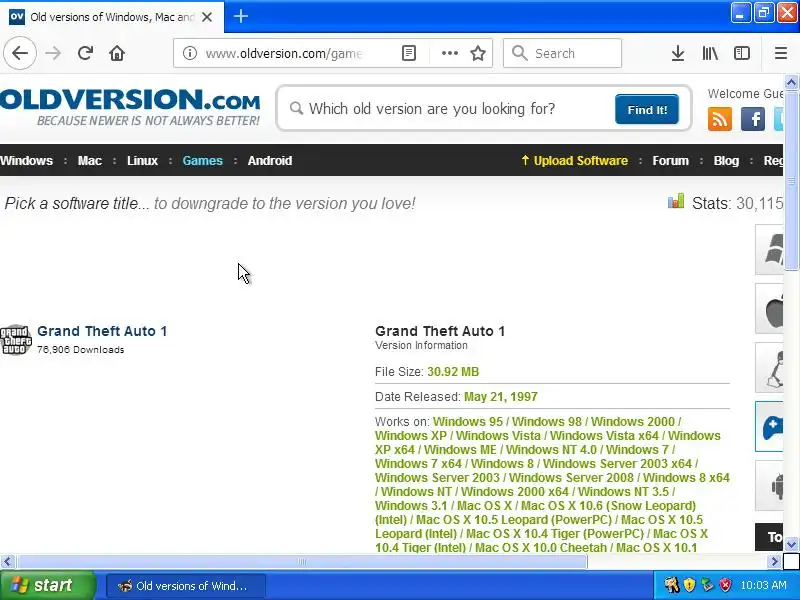Click the May 21, 1997 release date

click(501, 396)
